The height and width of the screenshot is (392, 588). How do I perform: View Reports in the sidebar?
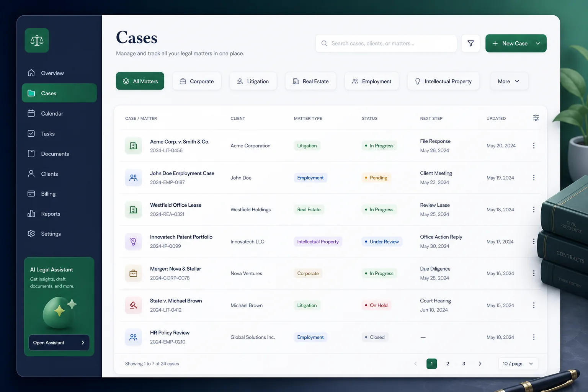tap(59, 214)
